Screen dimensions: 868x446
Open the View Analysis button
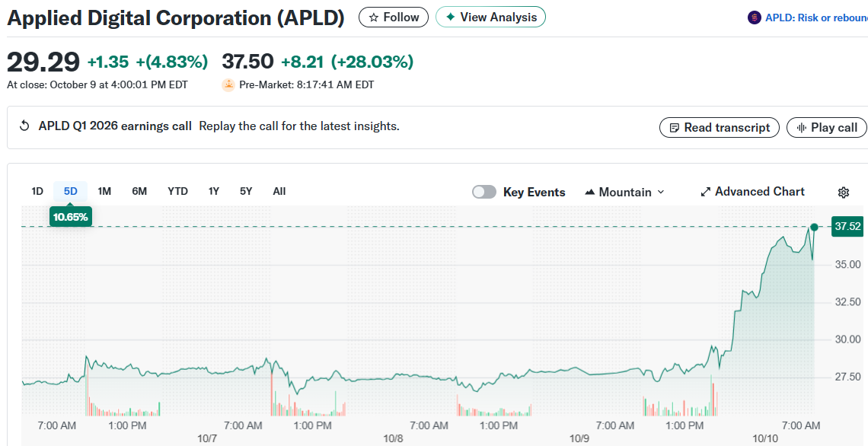490,17
